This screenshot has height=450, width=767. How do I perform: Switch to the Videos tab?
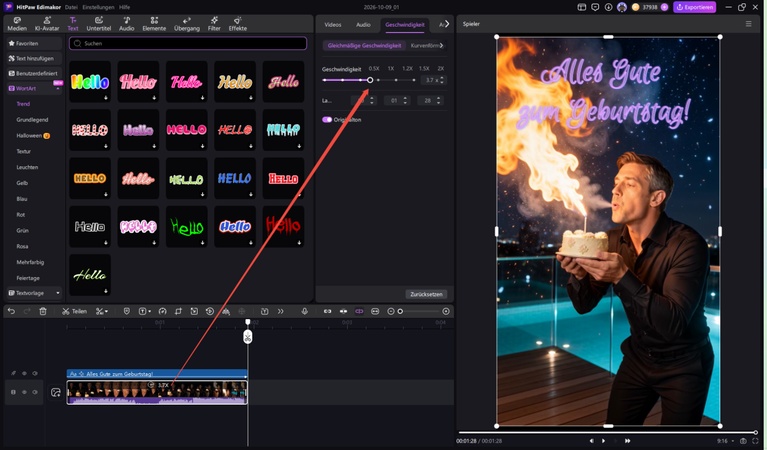333,24
